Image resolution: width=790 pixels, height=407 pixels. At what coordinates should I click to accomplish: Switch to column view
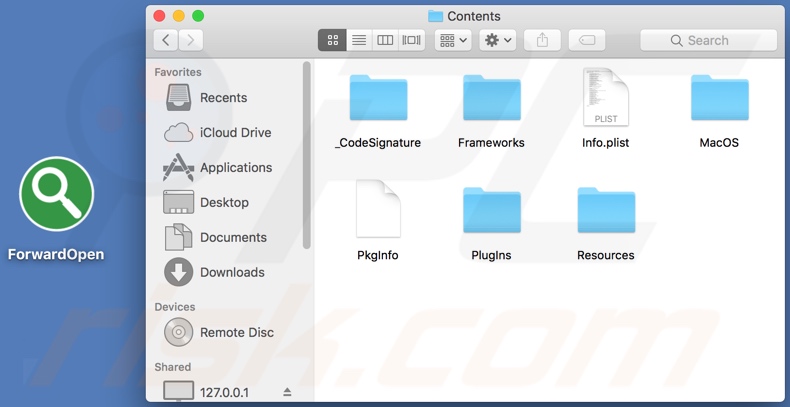click(385, 40)
